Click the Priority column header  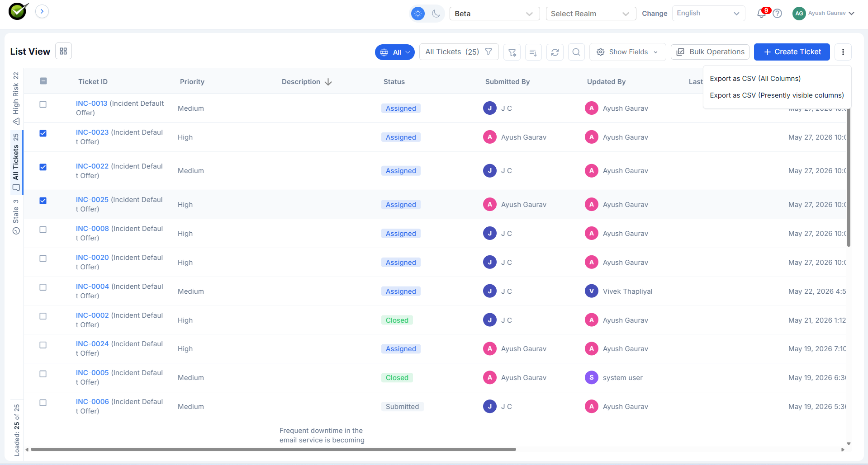(192, 82)
